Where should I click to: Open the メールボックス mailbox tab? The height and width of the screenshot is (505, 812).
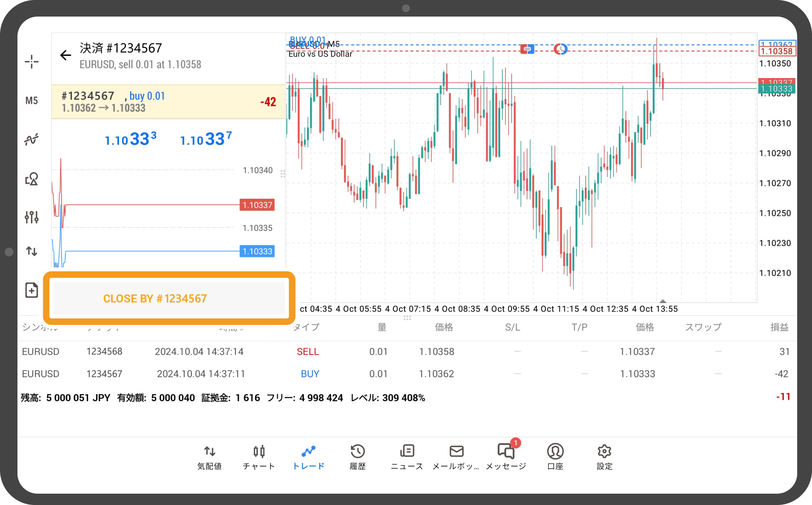456,457
